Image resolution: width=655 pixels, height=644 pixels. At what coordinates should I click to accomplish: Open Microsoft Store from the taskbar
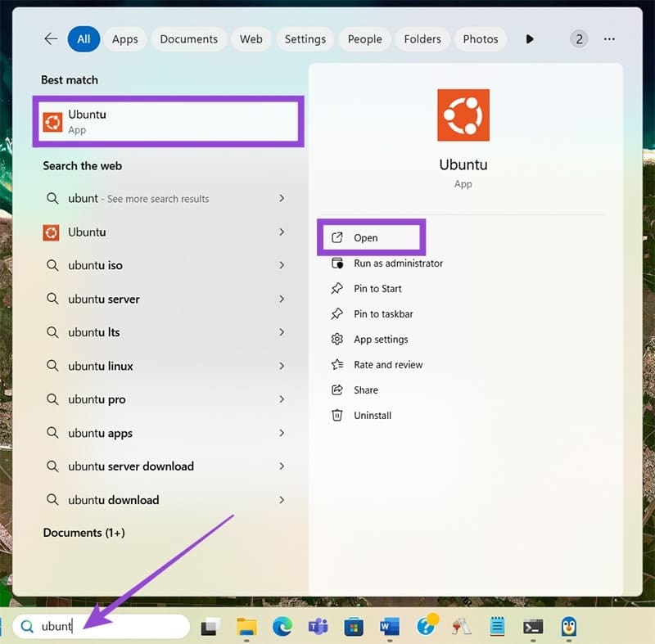tap(354, 627)
